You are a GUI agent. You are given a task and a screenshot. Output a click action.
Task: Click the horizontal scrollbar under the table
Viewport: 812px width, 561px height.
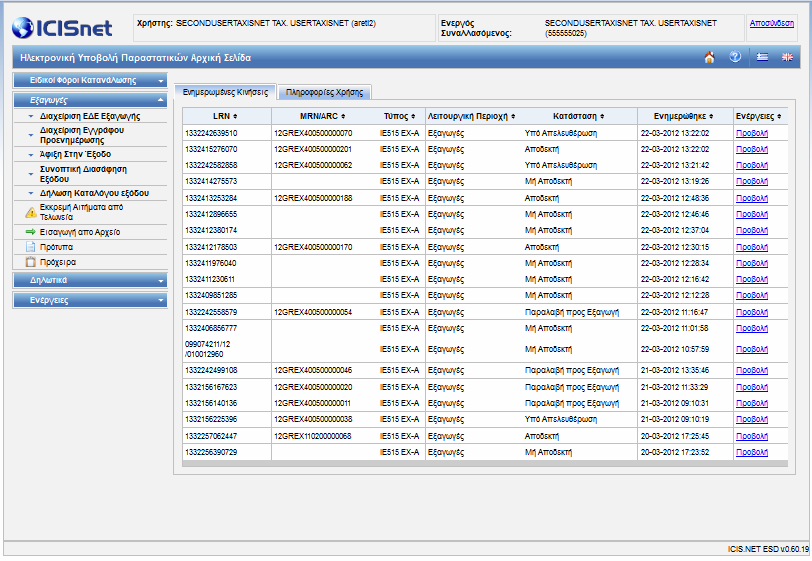click(485, 464)
